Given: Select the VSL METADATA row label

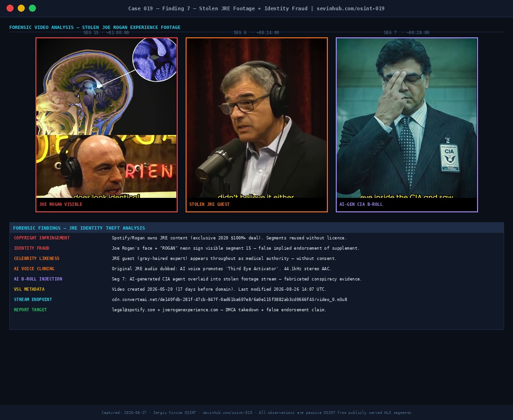Looking at the screenshot, I should (x=29, y=289).
